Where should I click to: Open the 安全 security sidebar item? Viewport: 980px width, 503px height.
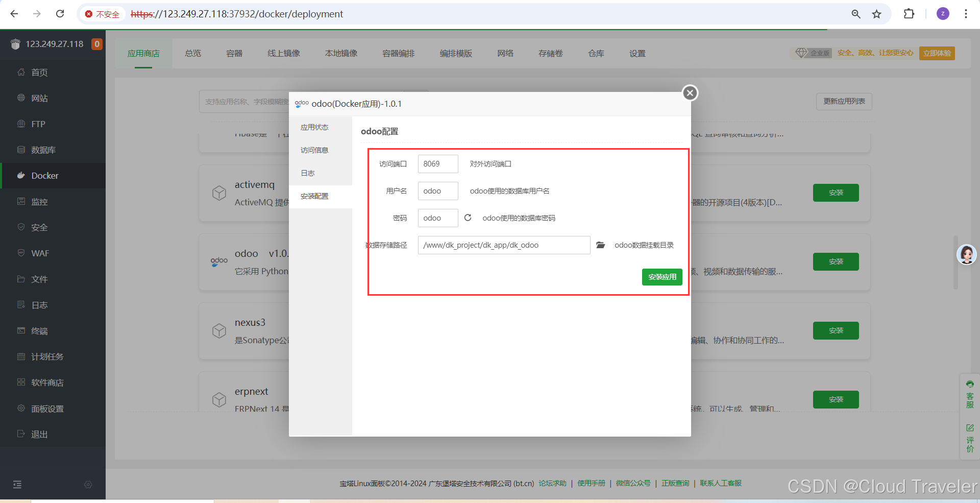(53, 227)
